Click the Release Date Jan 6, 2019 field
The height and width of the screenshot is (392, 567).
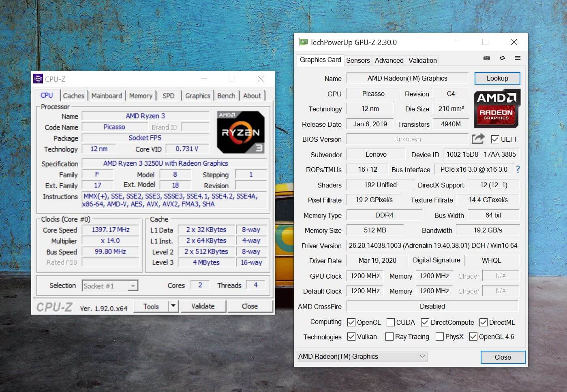tap(370, 124)
